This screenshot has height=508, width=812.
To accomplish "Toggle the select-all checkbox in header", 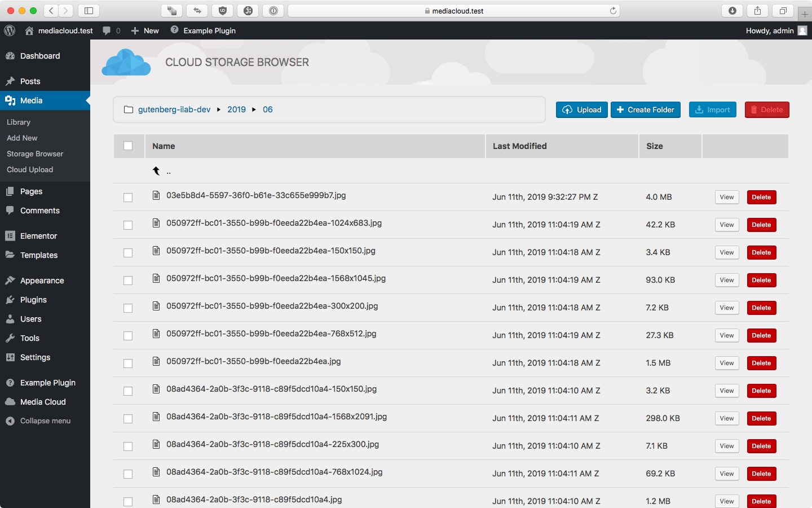I will (x=128, y=146).
